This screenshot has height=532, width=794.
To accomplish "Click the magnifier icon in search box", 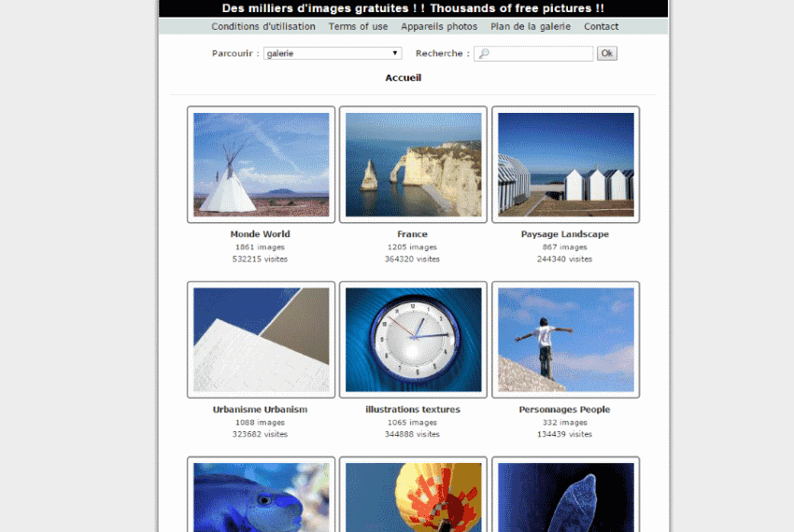I will coord(484,53).
